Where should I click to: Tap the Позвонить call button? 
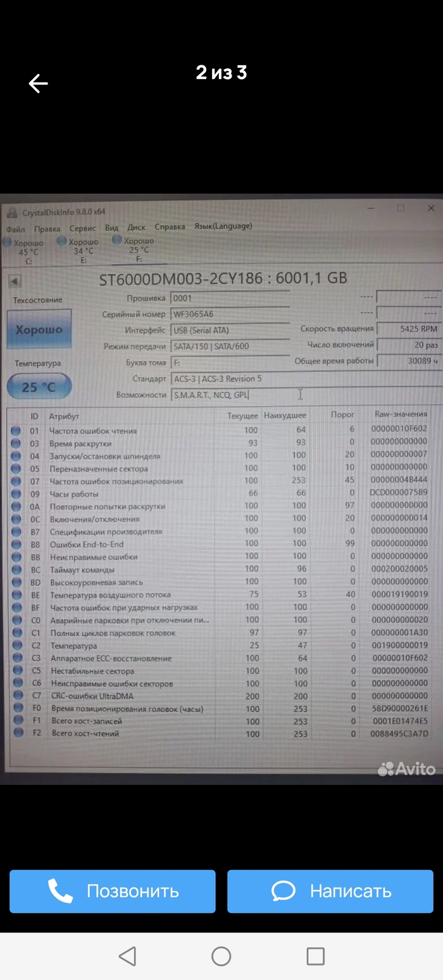click(x=113, y=891)
